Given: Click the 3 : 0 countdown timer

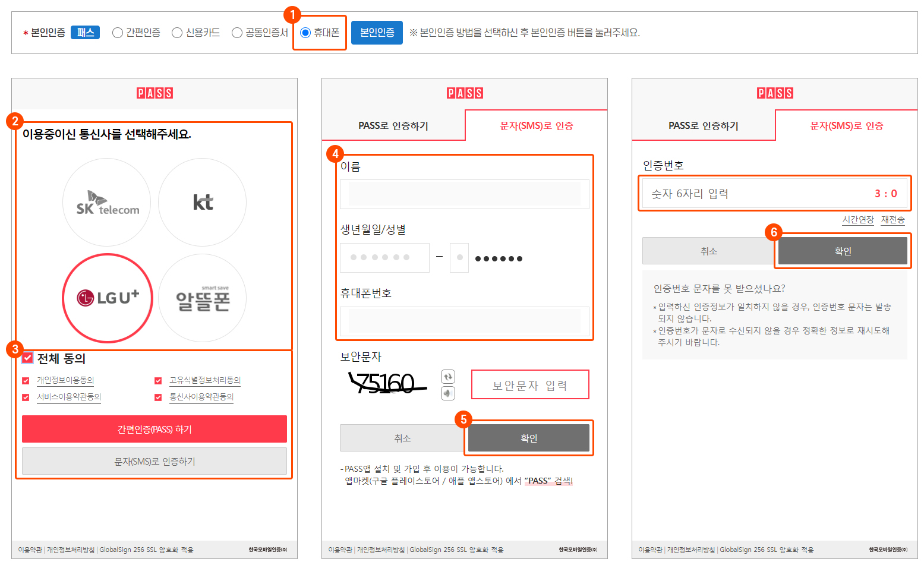Looking at the screenshot, I should point(886,194).
